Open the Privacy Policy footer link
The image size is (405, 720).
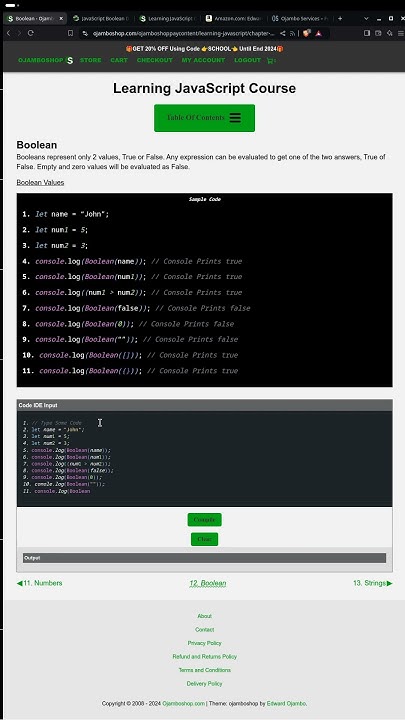(x=204, y=643)
